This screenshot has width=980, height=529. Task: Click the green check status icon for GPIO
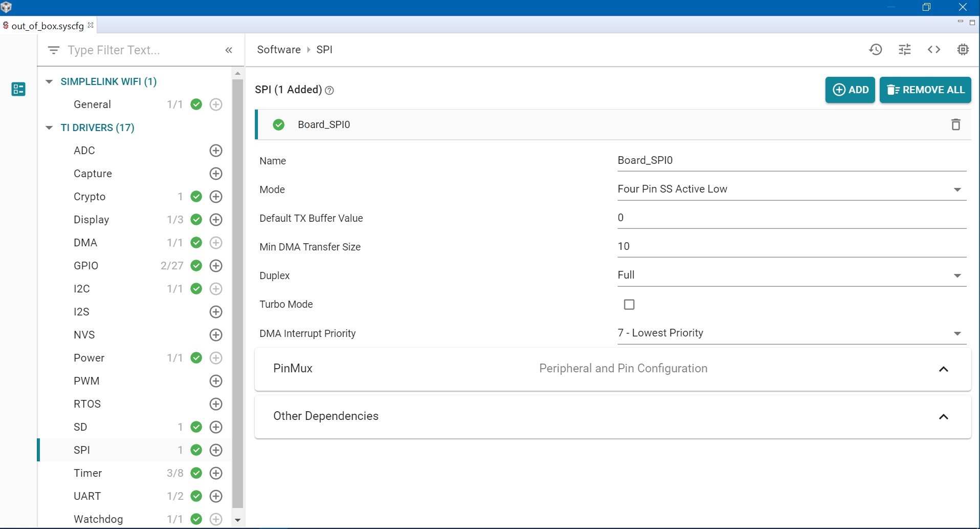click(196, 266)
